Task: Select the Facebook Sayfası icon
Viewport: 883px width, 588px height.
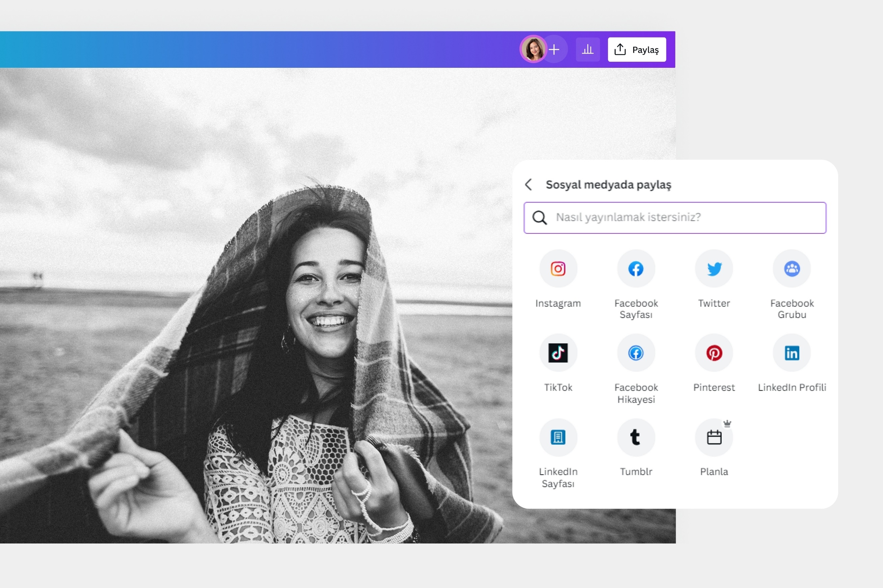Action: (x=636, y=269)
